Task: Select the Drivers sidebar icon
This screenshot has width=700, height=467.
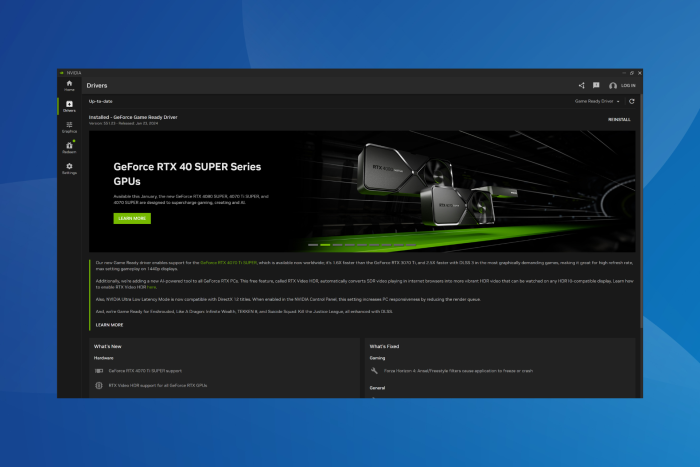Action: pos(69,106)
